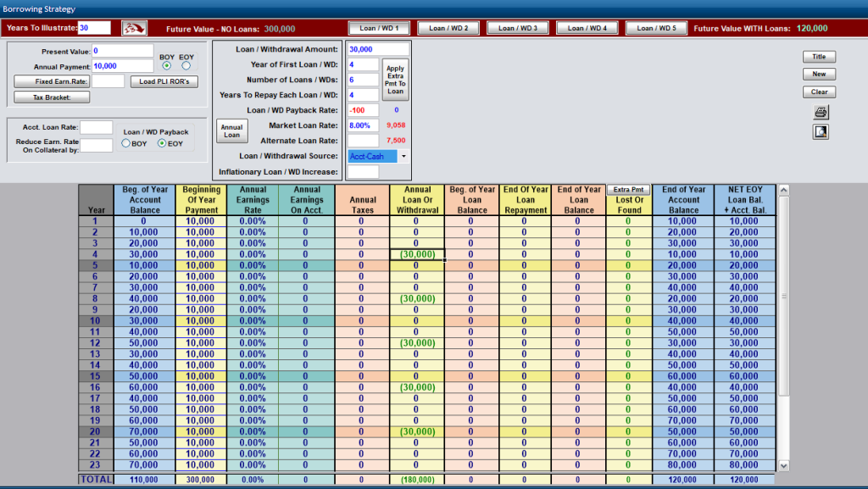Click Years To Repay Each Loan field
The height and width of the screenshot is (489, 868).
(363, 95)
